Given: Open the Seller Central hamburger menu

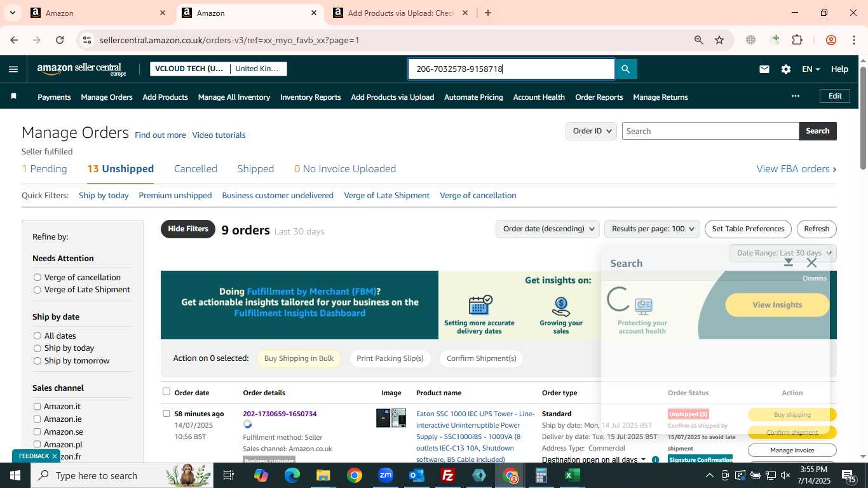Looking at the screenshot, I should (13, 69).
